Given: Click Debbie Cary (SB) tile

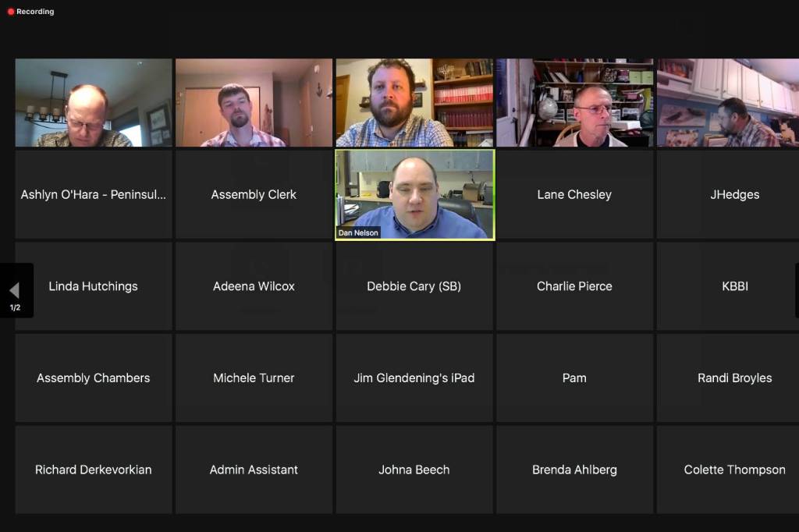Looking at the screenshot, I should click(x=414, y=286).
